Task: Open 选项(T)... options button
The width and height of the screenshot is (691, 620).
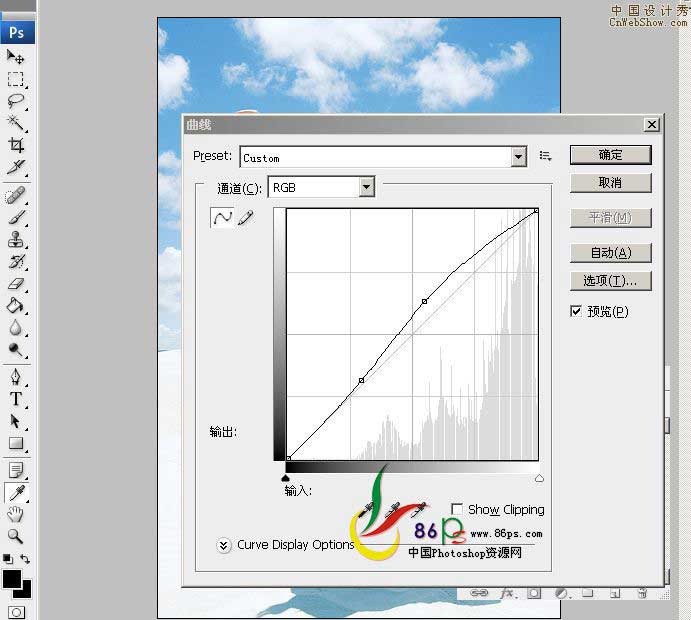Action: [610, 281]
